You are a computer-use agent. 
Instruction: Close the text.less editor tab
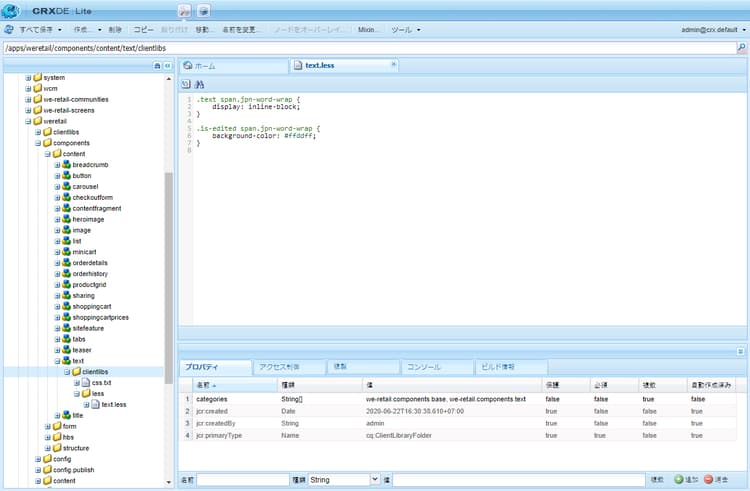(x=393, y=64)
